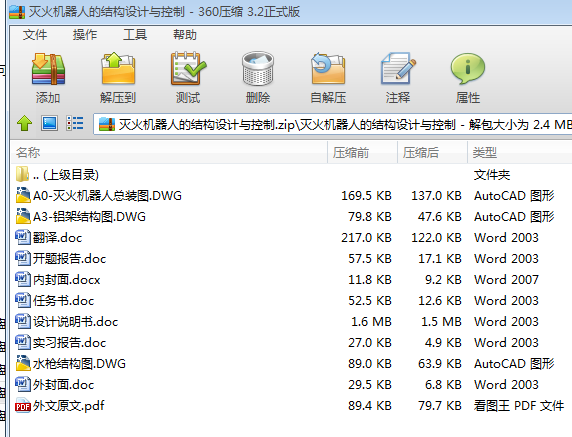Viewport: 572px width, 437px height.
Task: Open the 操作 menu
Action: point(85,35)
